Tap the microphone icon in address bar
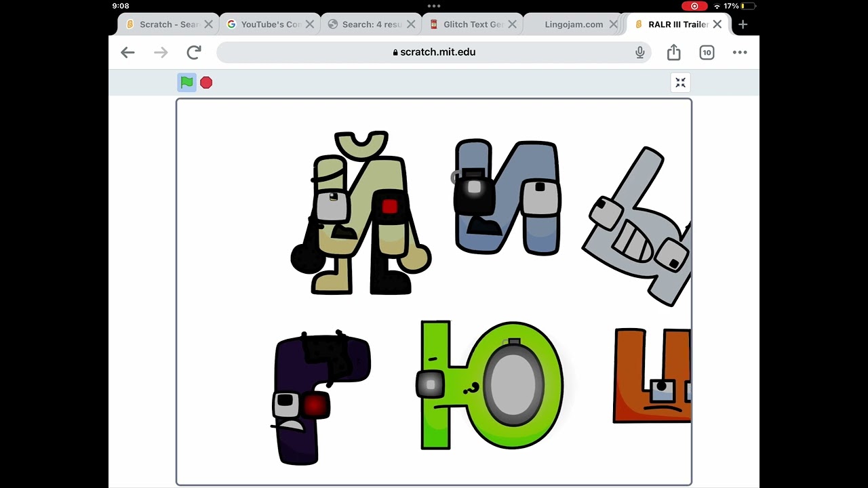 tap(639, 52)
